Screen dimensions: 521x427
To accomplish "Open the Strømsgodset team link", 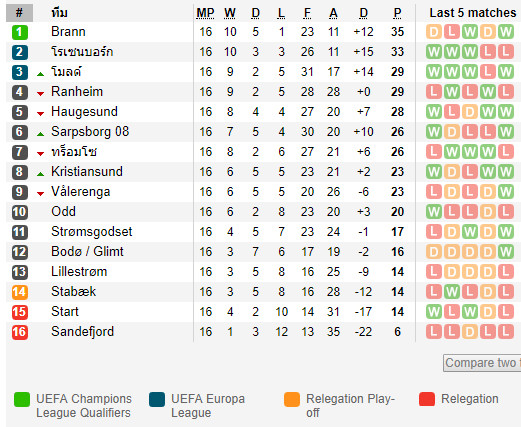I will [92, 232].
